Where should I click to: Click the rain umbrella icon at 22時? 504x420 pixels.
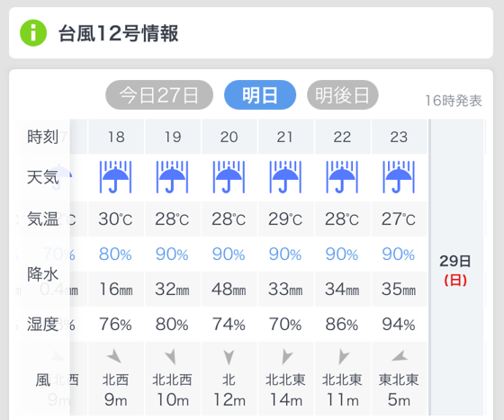coord(342,177)
